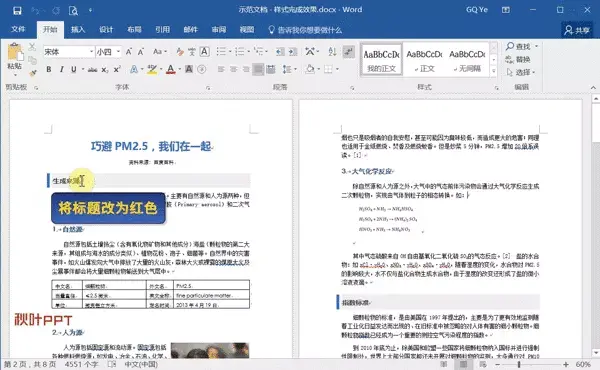The width and height of the screenshot is (600, 370).
Task: Click the Center alignment icon
Action: [x=233, y=69]
